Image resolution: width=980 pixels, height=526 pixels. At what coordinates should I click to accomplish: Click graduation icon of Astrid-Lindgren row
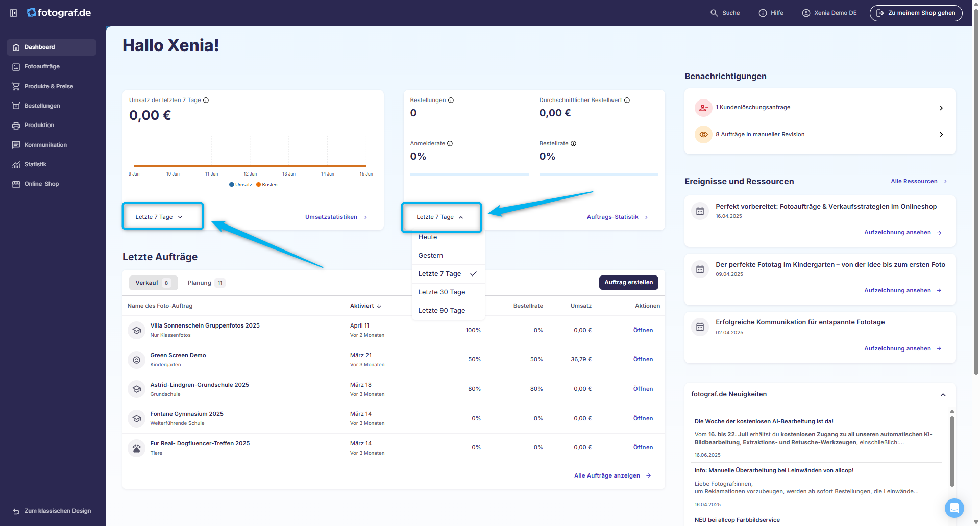(136, 389)
